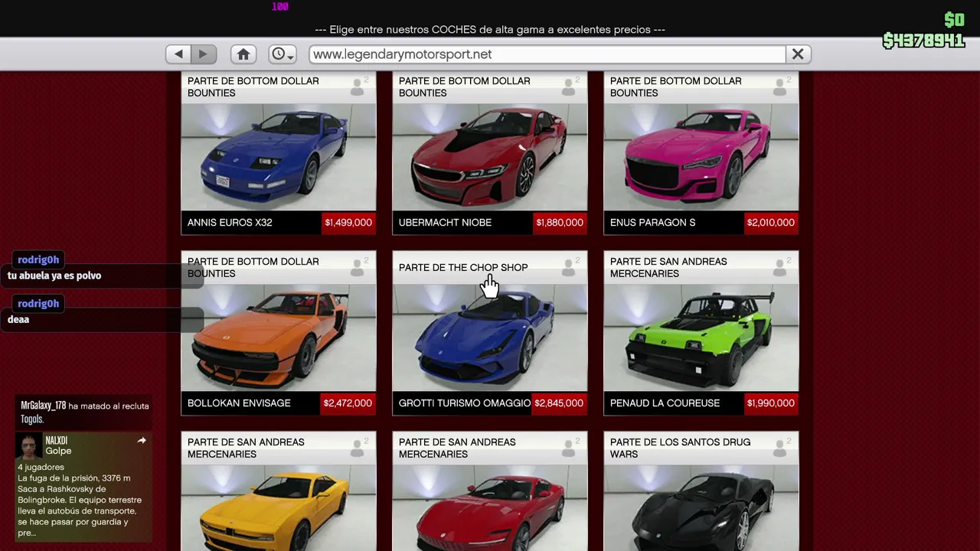Select the UBERMACHT NIOBE name label
980x551 pixels.
click(x=445, y=223)
